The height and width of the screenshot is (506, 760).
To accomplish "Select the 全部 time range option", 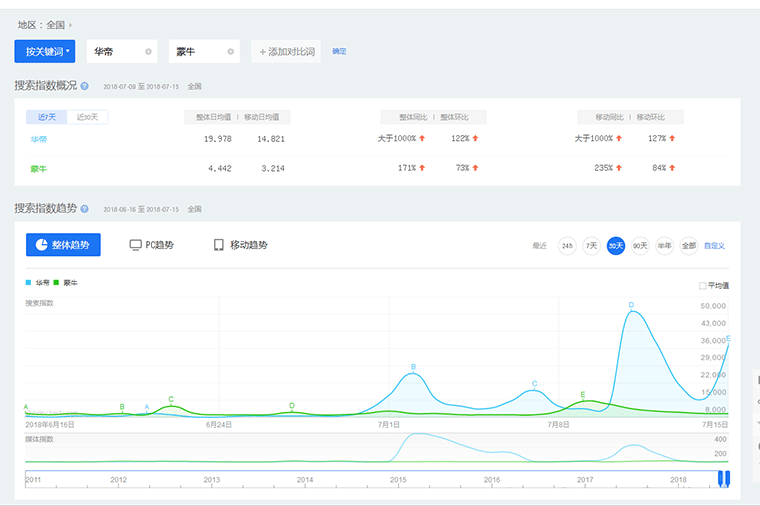I will pyautogui.click(x=688, y=245).
